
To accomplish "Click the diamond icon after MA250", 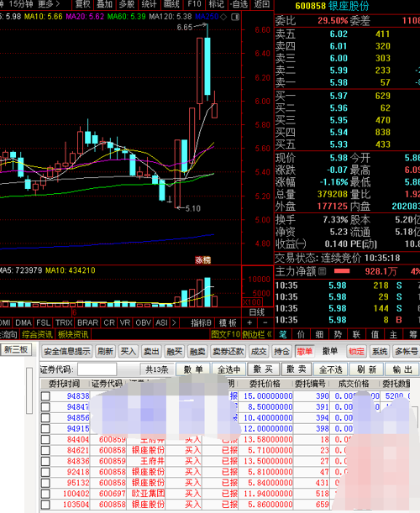I will pos(223,17).
